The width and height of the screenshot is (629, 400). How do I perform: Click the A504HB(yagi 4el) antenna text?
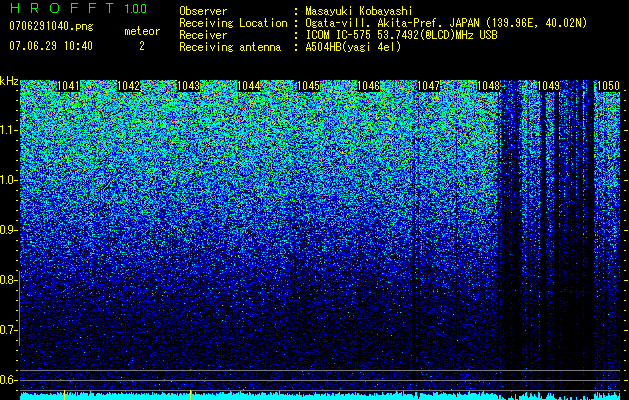tap(353, 47)
